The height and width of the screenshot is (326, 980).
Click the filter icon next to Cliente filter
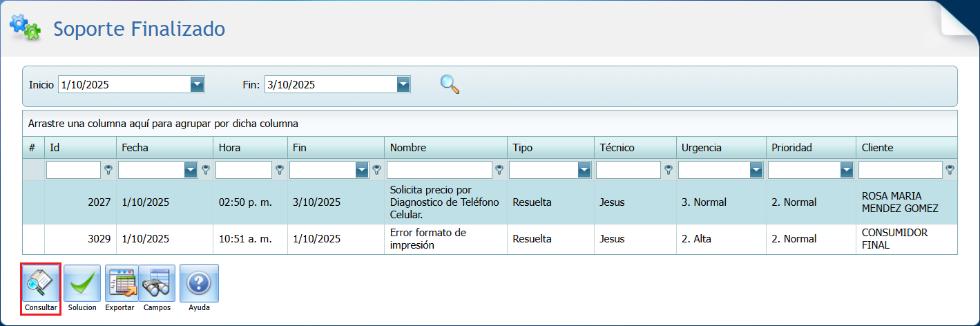point(950,170)
